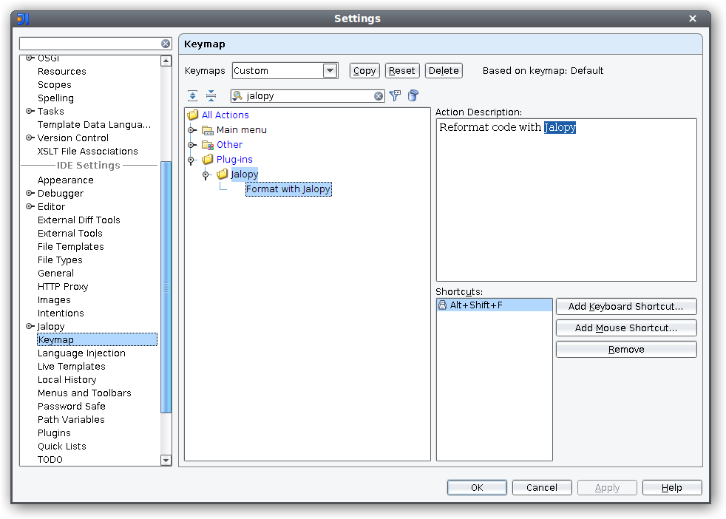This screenshot has width=726, height=519.
Task: Click the Jalopy folder icon in tree
Action: tap(222, 174)
